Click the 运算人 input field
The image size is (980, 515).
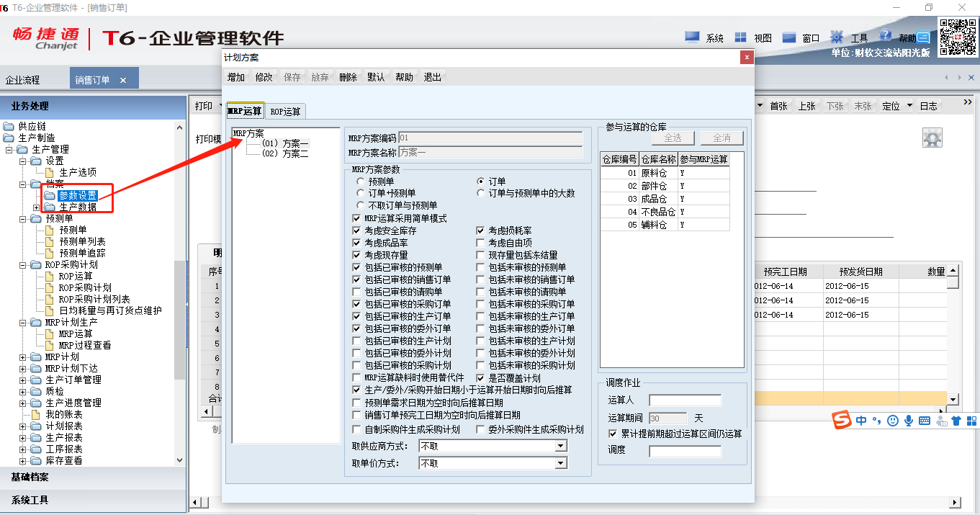tap(685, 400)
